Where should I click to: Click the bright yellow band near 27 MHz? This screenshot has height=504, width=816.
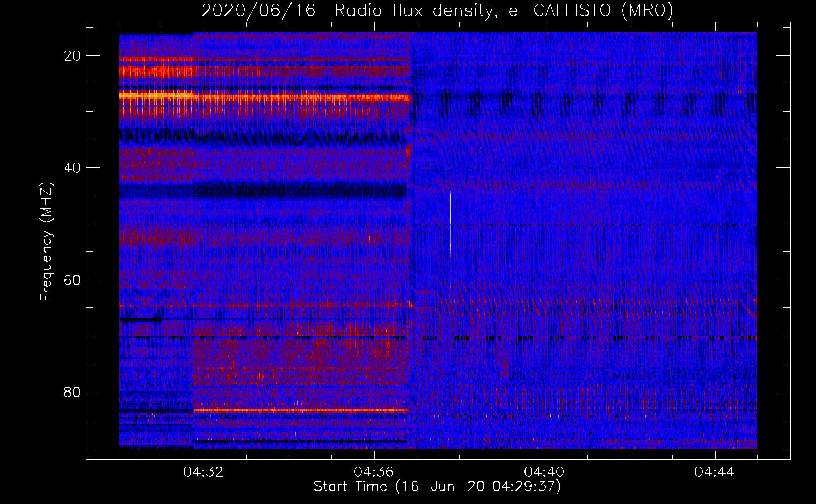(265, 96)
